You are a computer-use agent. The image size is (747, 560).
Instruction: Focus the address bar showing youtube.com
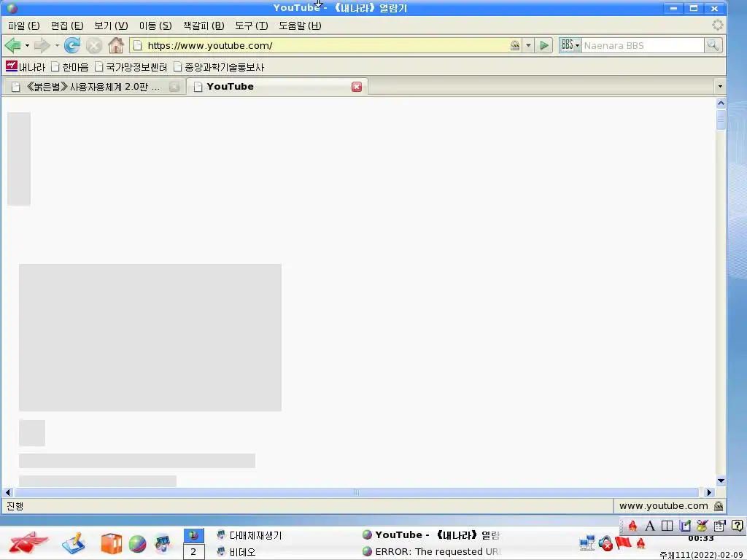[x=326, y=46]
